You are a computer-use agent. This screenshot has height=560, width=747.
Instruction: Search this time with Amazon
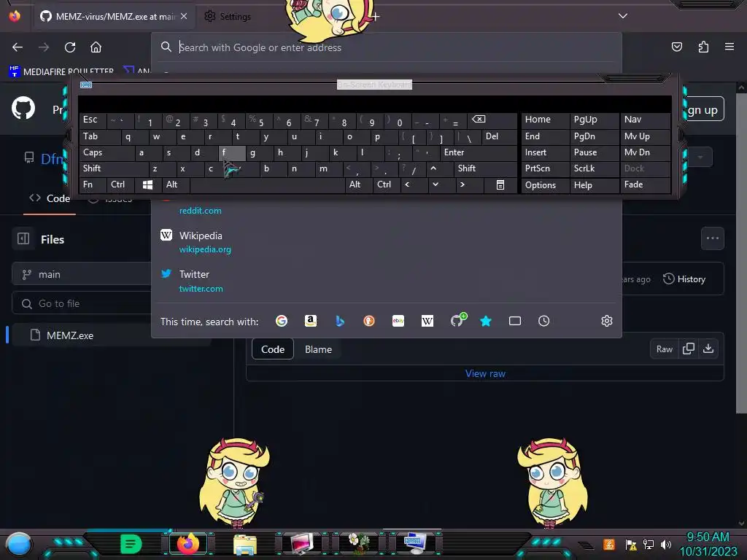pos(311,321)
